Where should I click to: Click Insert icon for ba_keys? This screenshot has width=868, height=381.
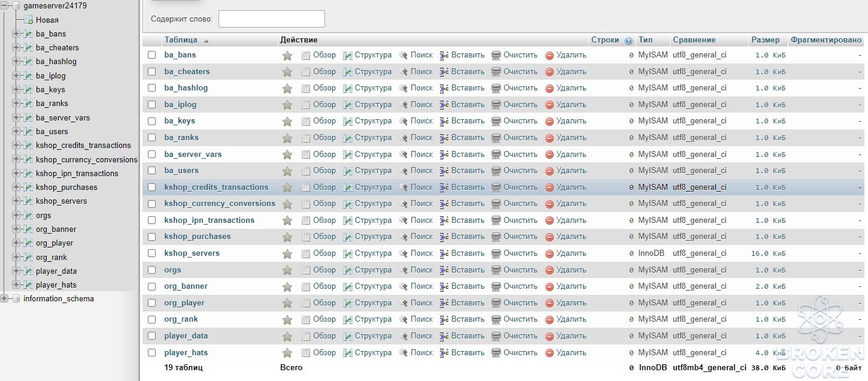pos(444,121)
